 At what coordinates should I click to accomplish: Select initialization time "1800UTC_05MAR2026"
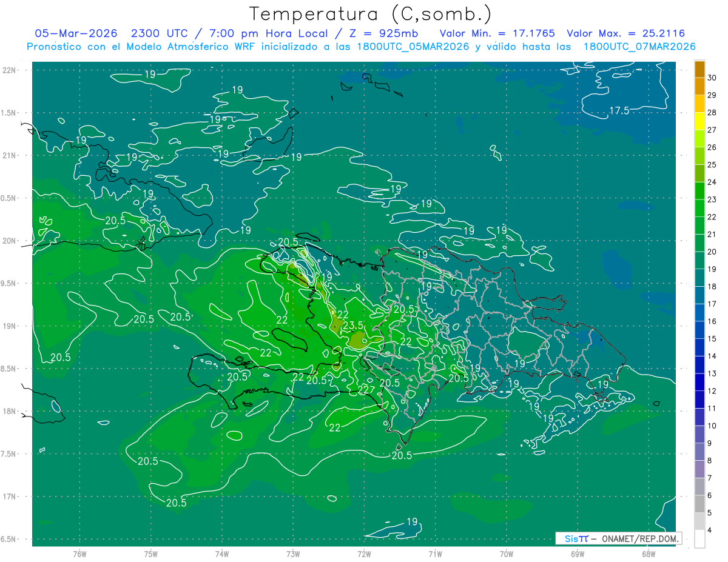(x=414, y=47)
